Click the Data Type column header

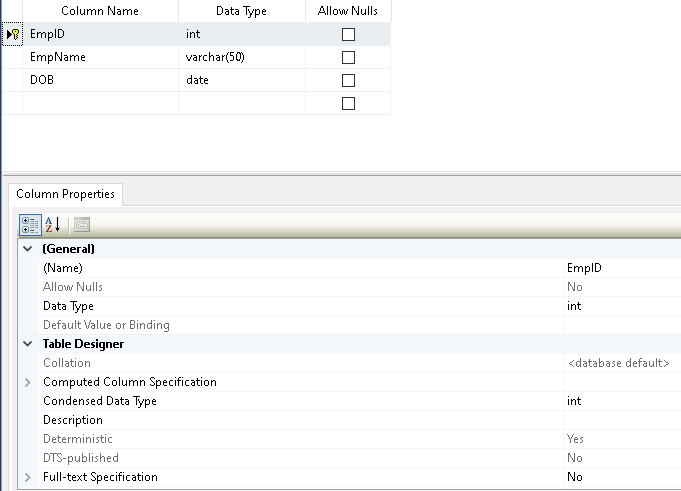(x=241, y=11)
